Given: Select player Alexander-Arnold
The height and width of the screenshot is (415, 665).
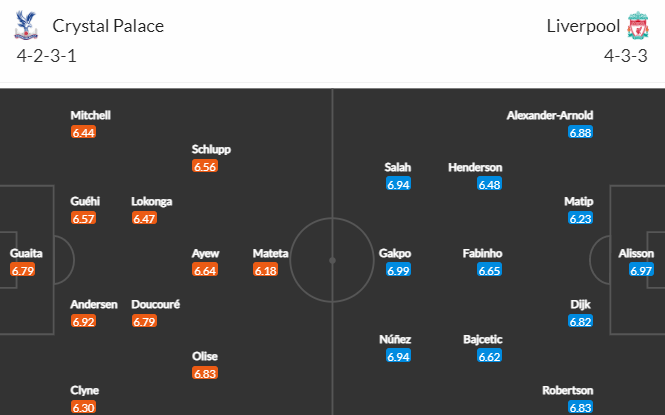Looking at the screenshot, I should 550,115.
